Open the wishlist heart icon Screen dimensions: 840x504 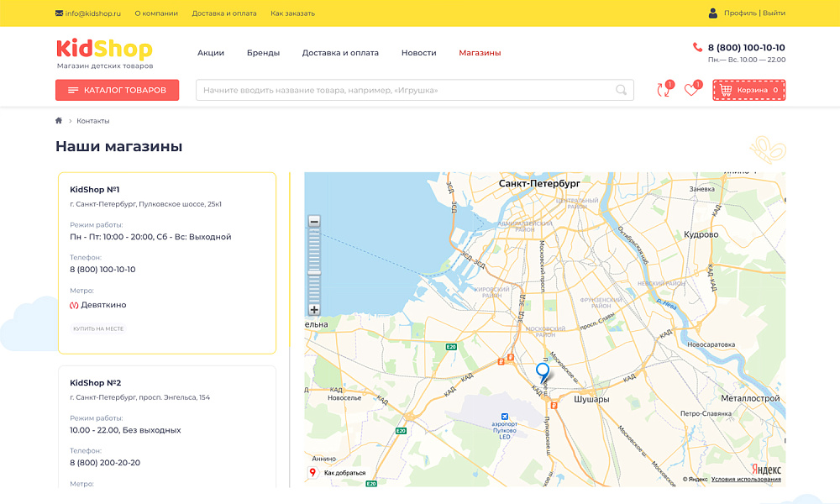click(x=690, y=90)
